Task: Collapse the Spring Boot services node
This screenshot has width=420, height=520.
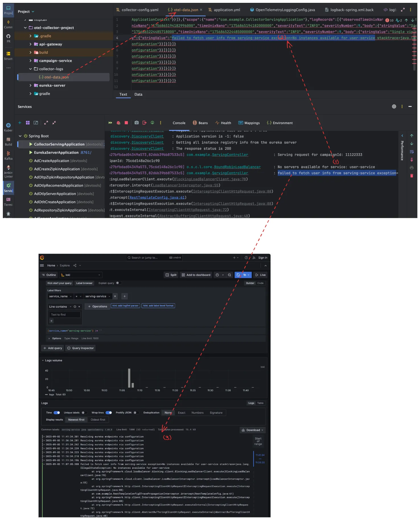Action: (20, 136)
